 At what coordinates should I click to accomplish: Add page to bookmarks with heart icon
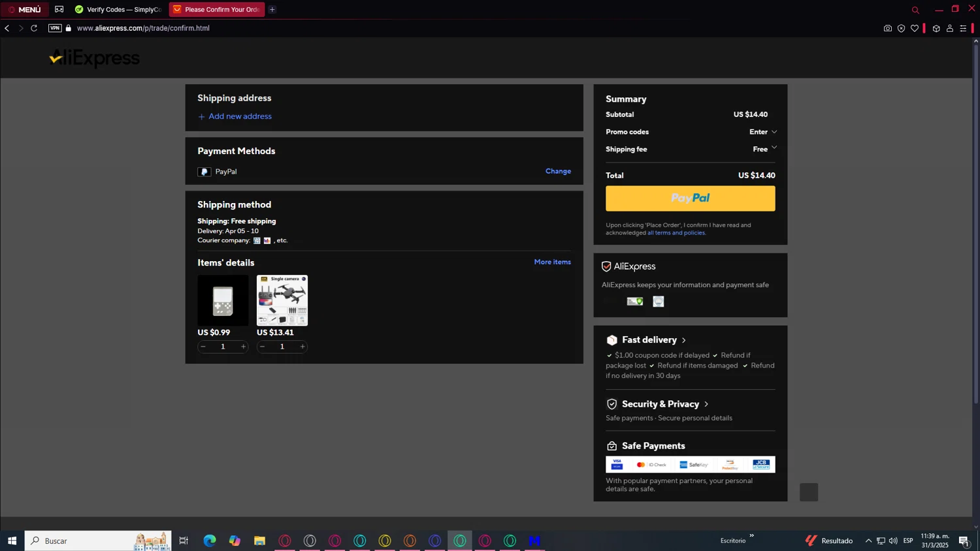[x=915, y=28]
